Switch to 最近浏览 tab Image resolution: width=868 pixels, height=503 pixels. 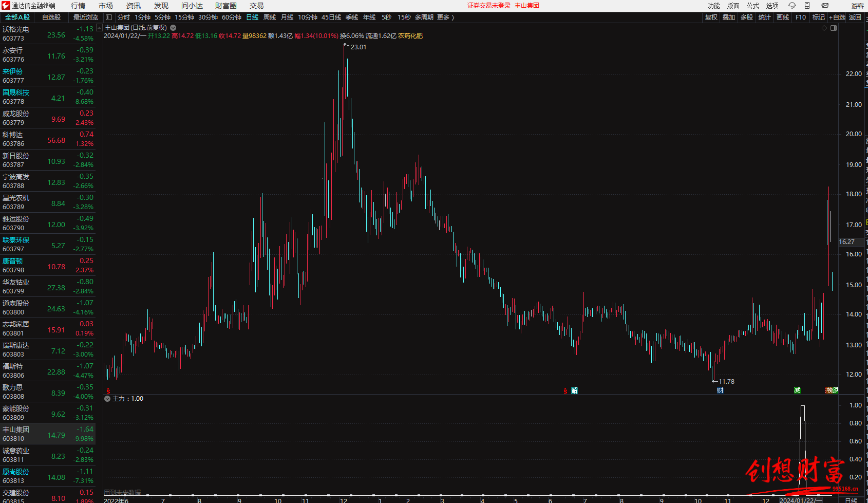[x=85, y=17]
